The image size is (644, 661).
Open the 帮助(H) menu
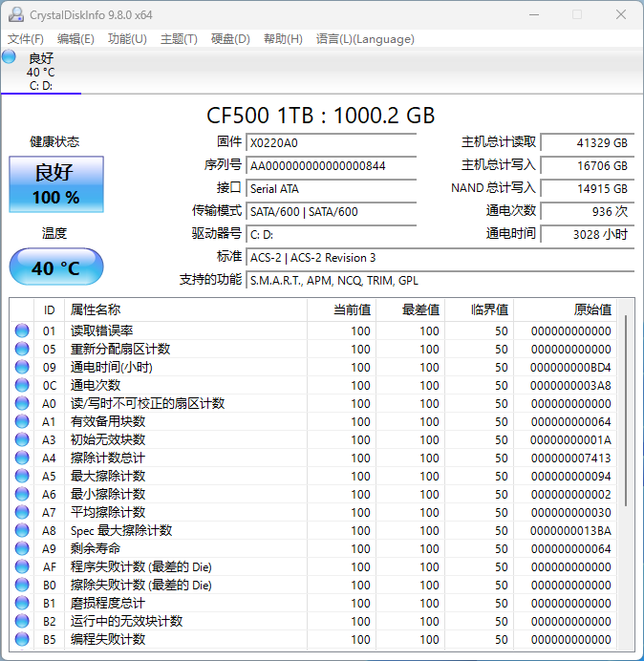[283, 39]
